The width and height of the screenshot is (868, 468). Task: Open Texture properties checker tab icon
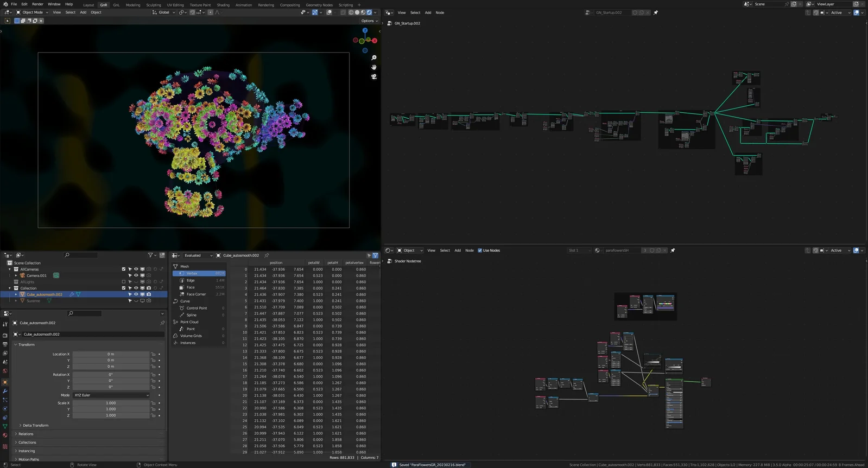[5, 447]
